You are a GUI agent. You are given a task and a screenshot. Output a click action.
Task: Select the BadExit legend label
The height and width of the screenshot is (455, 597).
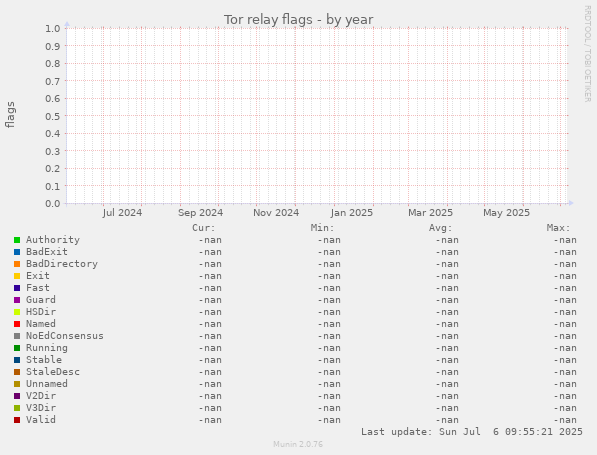(x=47, y=252)
